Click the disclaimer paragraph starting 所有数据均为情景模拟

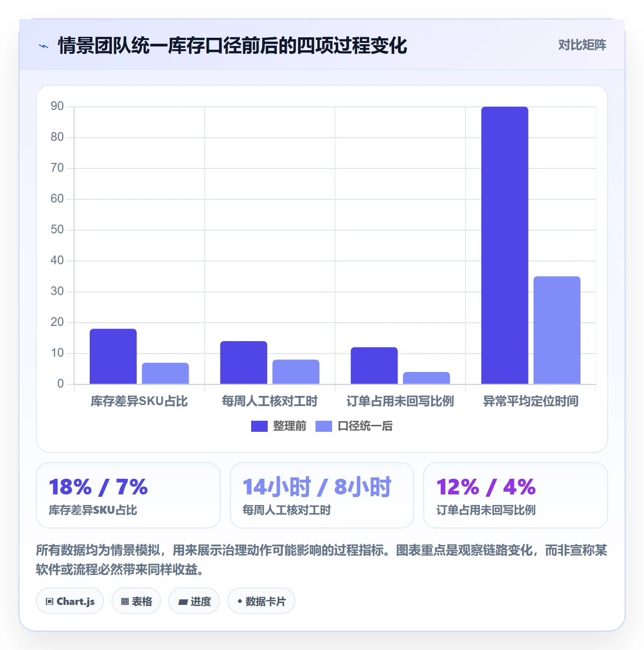(322, 560)
